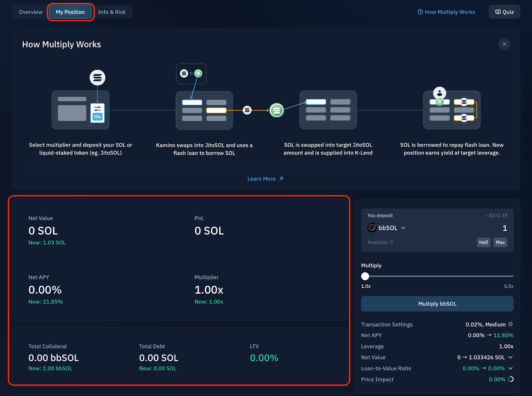Click the SOL logo above first diagram
The image size is (532, 396).
(x=97, y=78)
